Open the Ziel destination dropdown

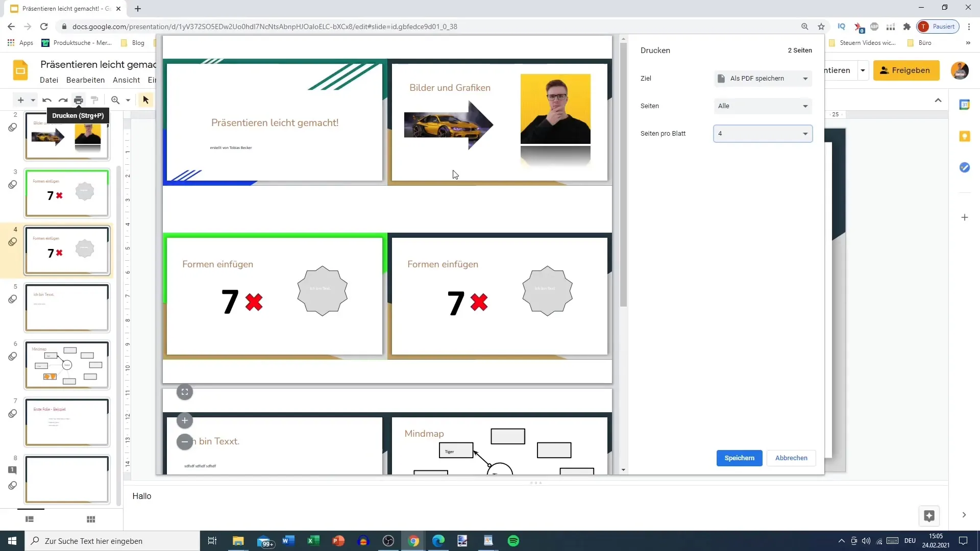coord(763,79)
